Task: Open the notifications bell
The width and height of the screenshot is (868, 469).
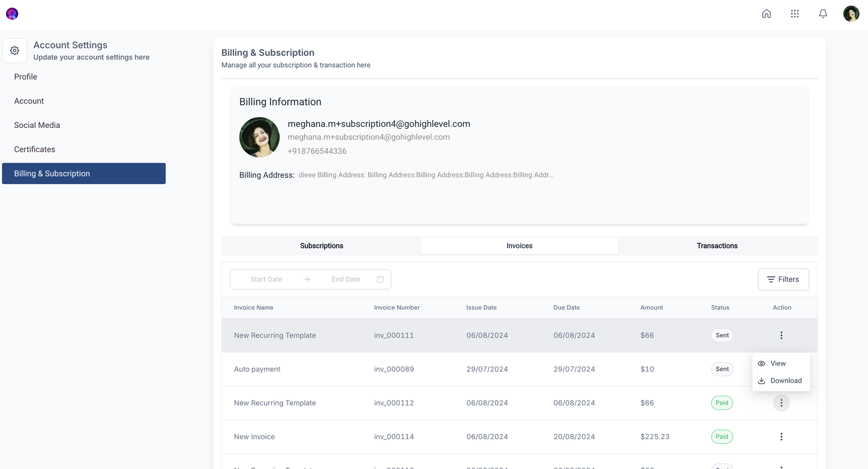Action: [823, 14]
